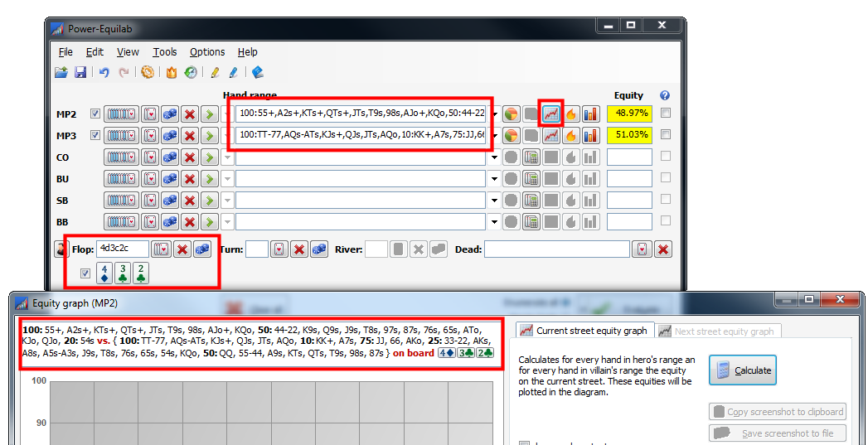Tick the checkbox right of MP2 equity
This screenshot has height=445, width=868.
point(666,113)
